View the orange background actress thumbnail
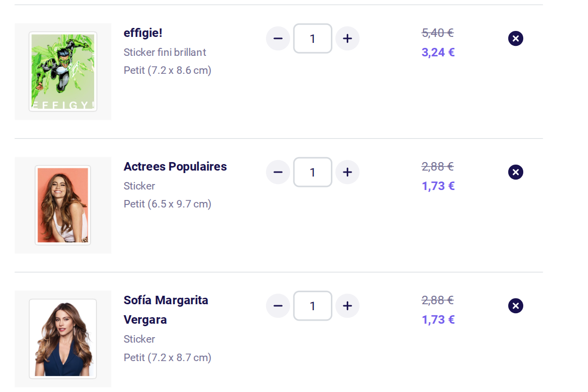This screenshot has height=392, width=588. tap(63, 205)
